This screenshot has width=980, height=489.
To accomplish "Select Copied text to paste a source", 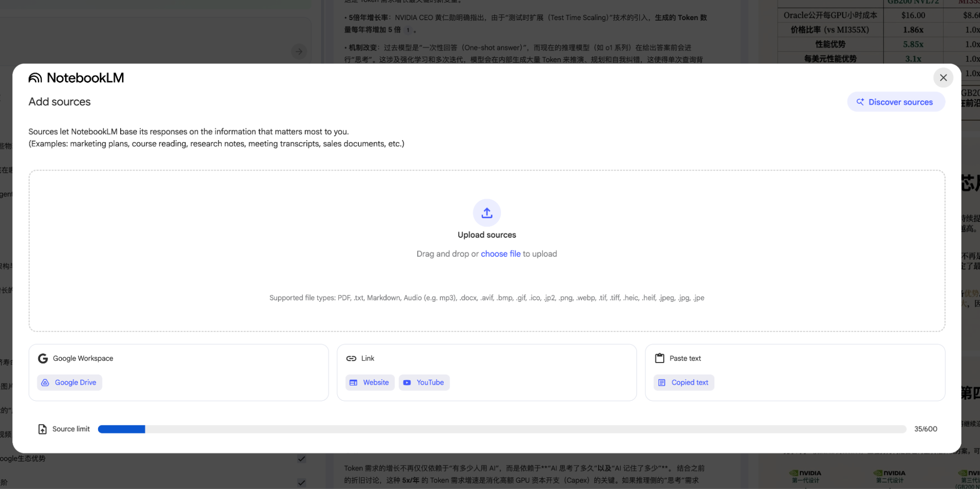I will (683, 382).
